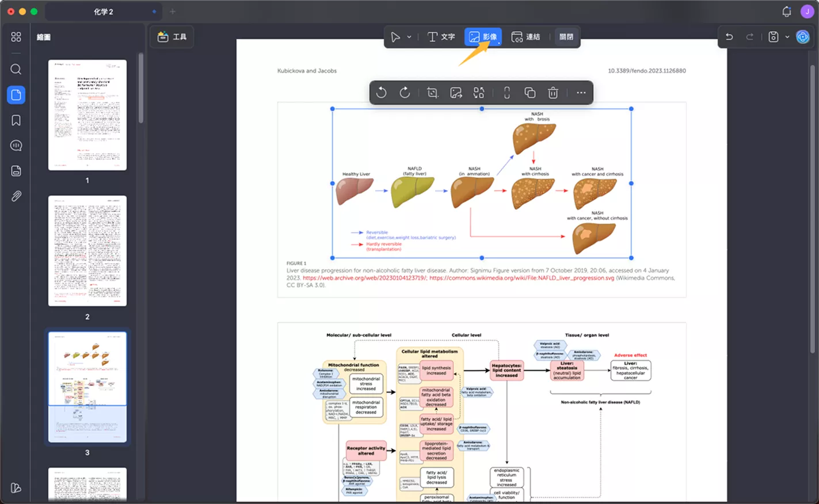
Task: Open the search panel in sidebar
Action: click(16, 70)
